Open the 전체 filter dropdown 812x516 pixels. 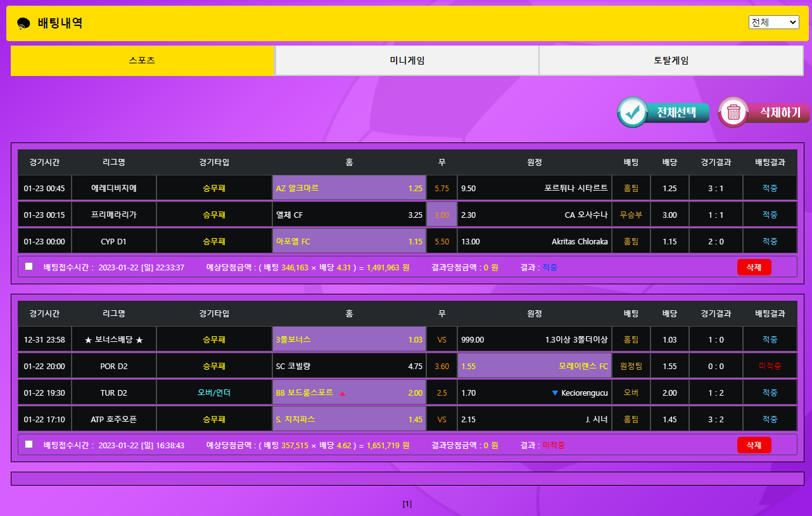773,22
